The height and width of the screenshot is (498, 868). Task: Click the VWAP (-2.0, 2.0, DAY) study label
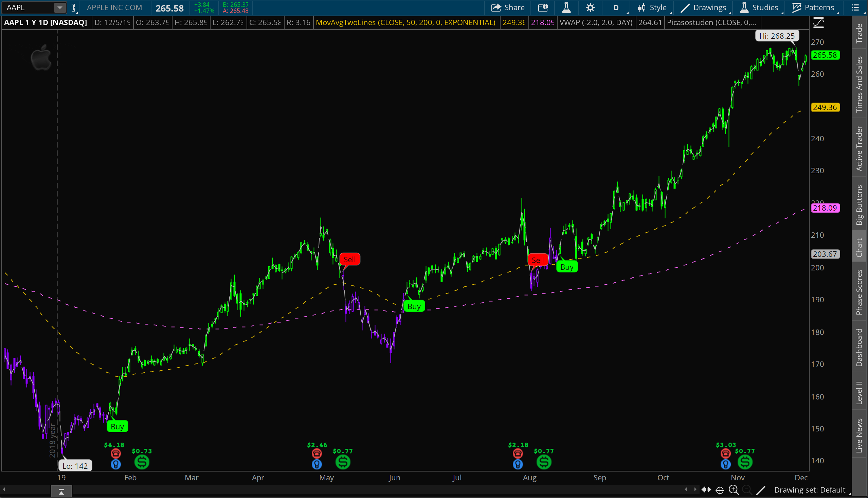tap(596, 22)
